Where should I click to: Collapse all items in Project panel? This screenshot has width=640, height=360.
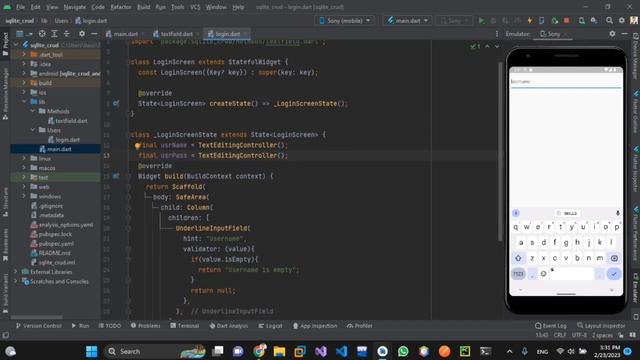click(67, 34)
